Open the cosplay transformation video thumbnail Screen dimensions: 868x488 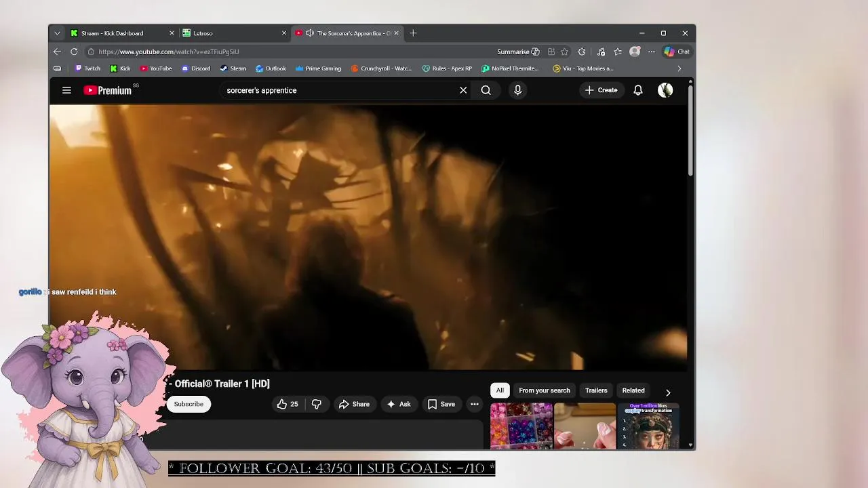coord(648,426)
